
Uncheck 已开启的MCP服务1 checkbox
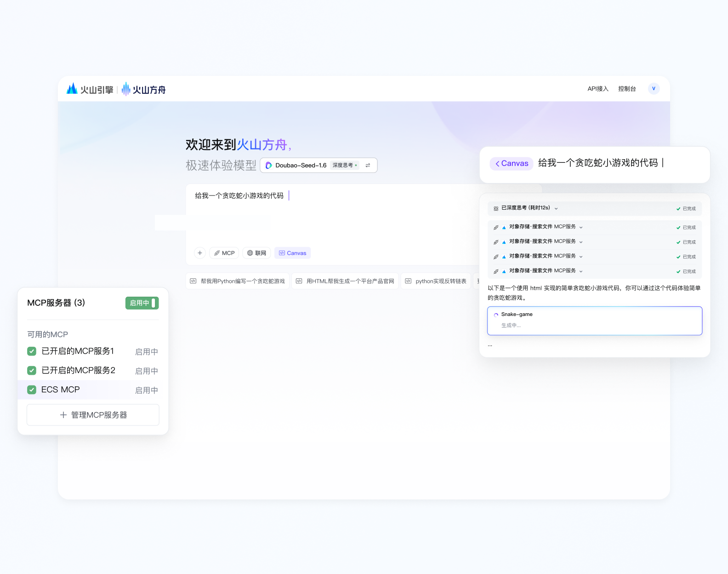pyautogui.click(x=32, y=351)
